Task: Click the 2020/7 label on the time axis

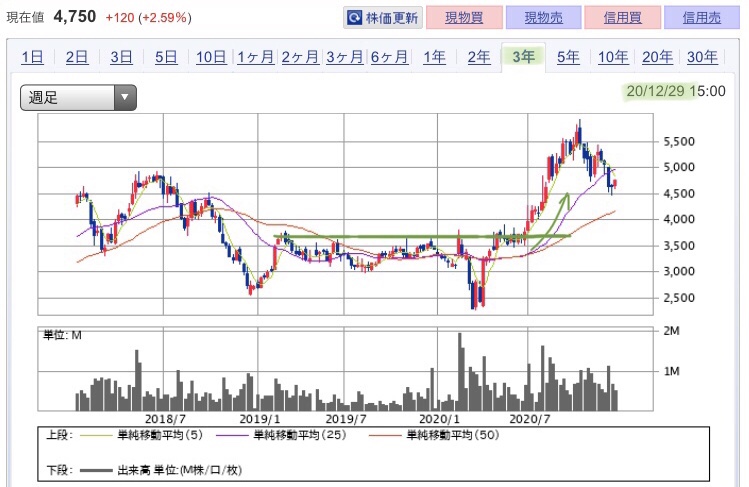Action: tap(529, 419)
